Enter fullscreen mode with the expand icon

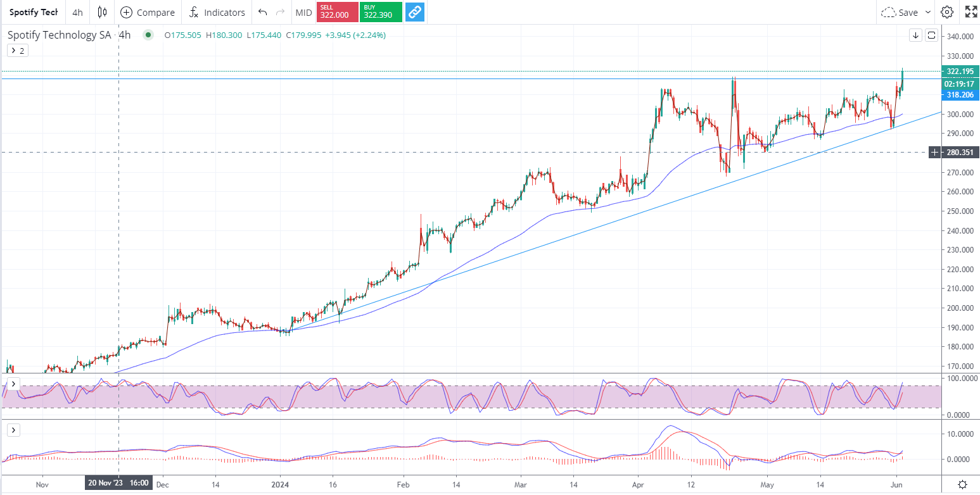[970, 12]
